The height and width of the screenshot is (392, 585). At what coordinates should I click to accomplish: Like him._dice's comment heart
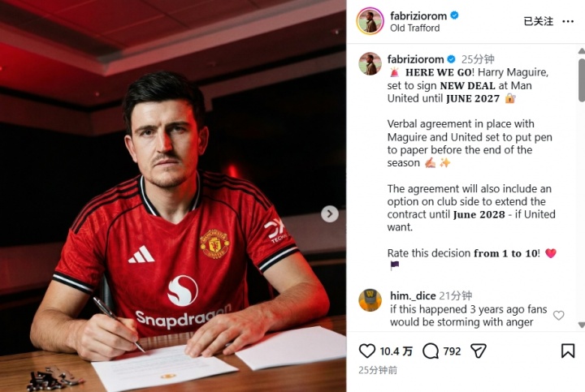[x=558, y=315]
